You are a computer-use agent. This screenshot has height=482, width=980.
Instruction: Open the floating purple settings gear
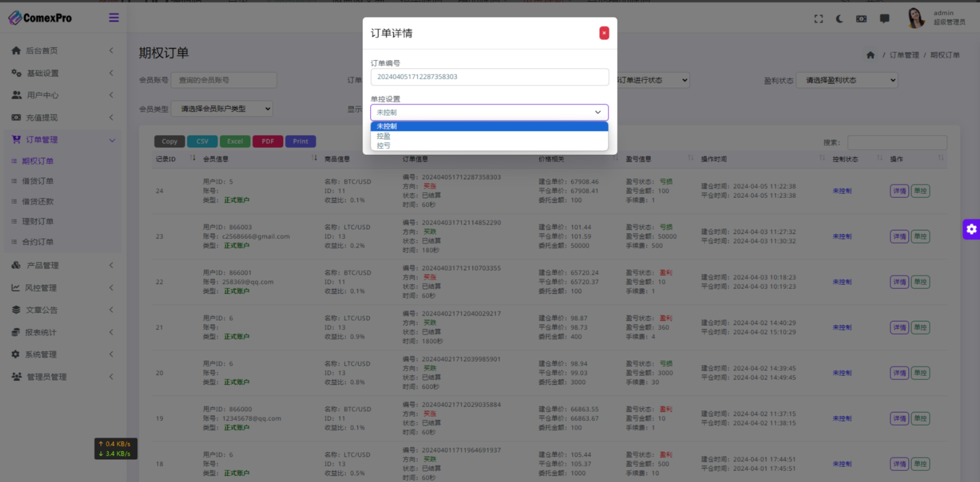coord(971,229)
